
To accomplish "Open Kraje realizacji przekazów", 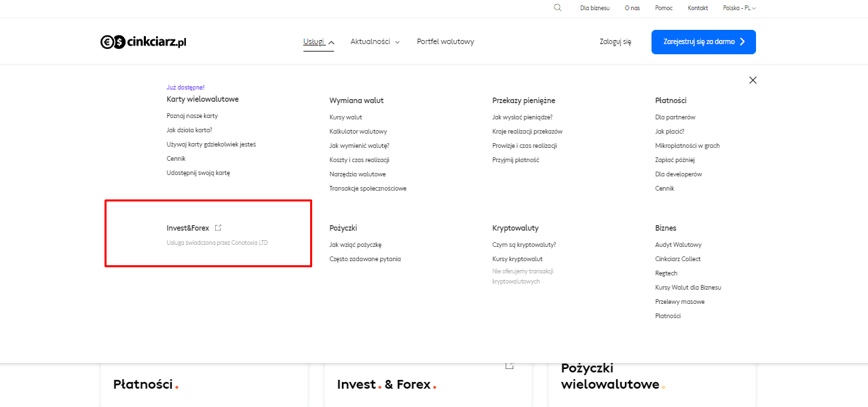I will click(x=527, y=132).
